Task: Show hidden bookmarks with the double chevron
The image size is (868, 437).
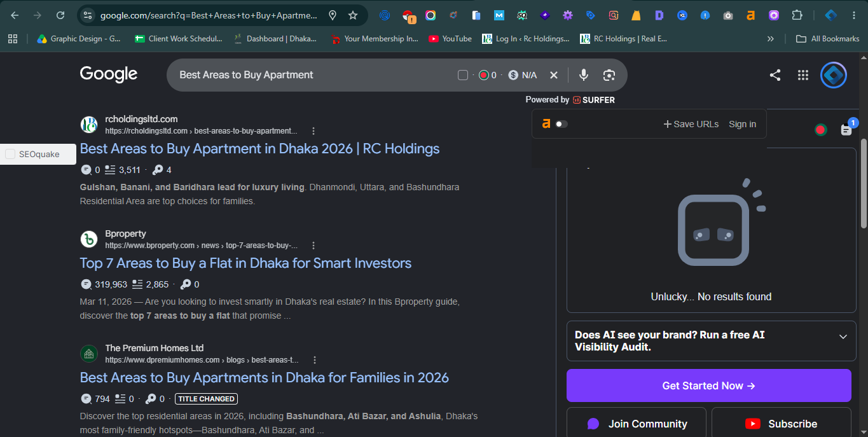Action: [x=771, y=39]
